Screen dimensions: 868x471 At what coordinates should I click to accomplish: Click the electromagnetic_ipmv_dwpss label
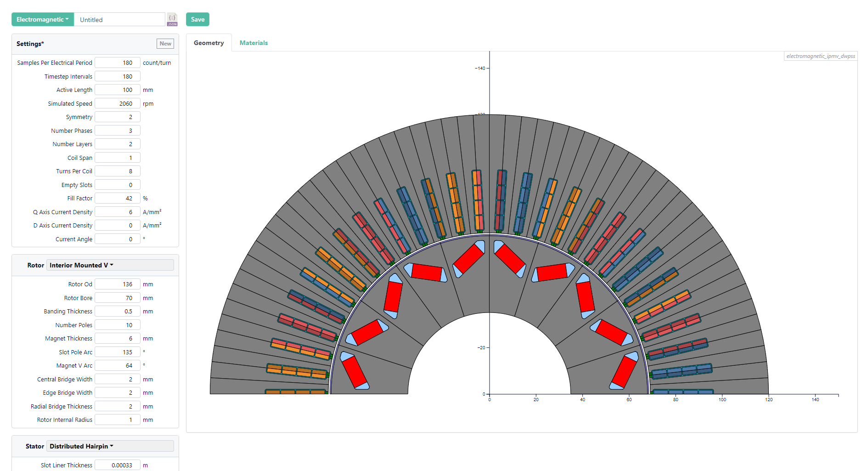tap(820, 56)
